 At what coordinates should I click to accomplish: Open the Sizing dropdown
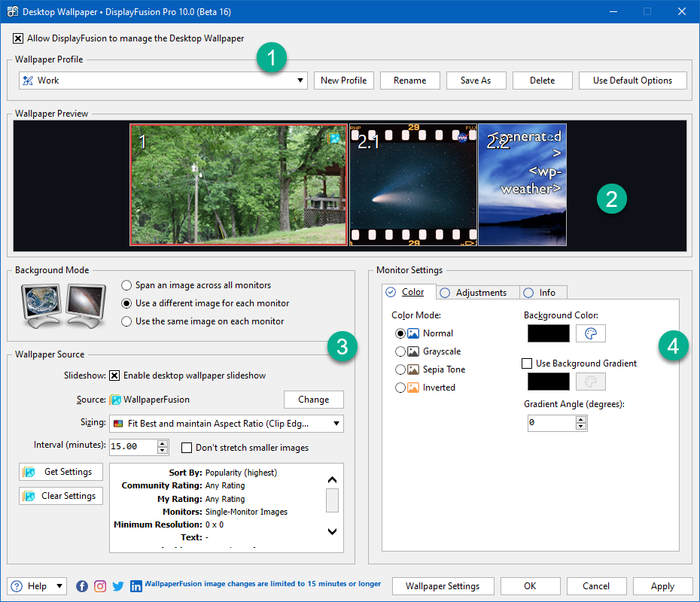click(x=227, y=424)
